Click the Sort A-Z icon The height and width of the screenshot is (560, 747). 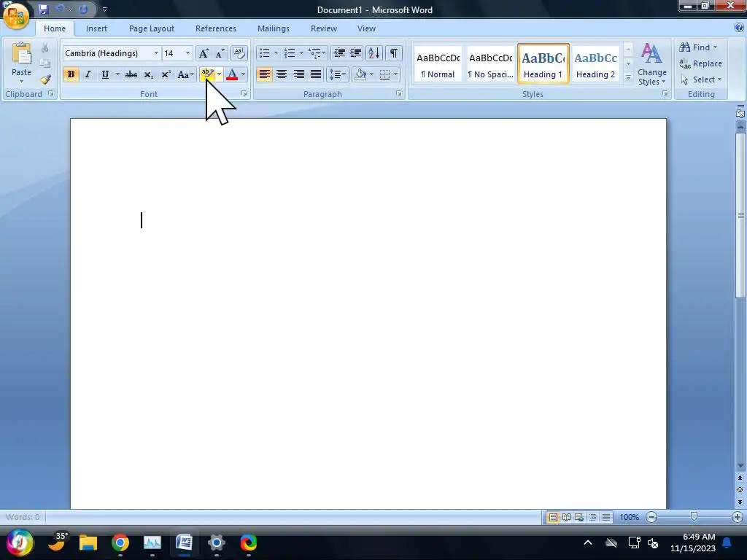click(374, 52)
